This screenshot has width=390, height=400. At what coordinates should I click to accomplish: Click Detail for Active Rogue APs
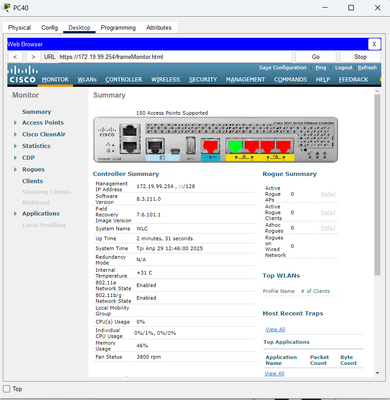(328, 194)
